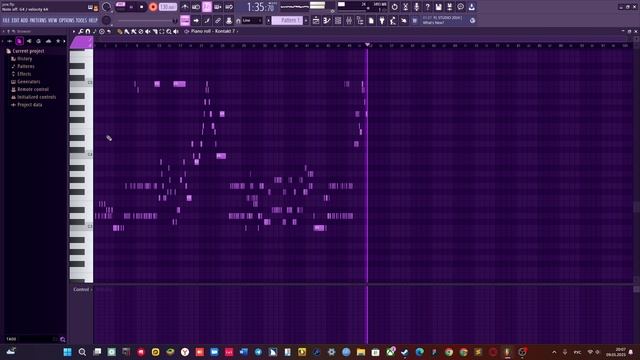Select the piano roll paint brush tool
The height and width of the screenshot is (360, 640).
[127, 31]
